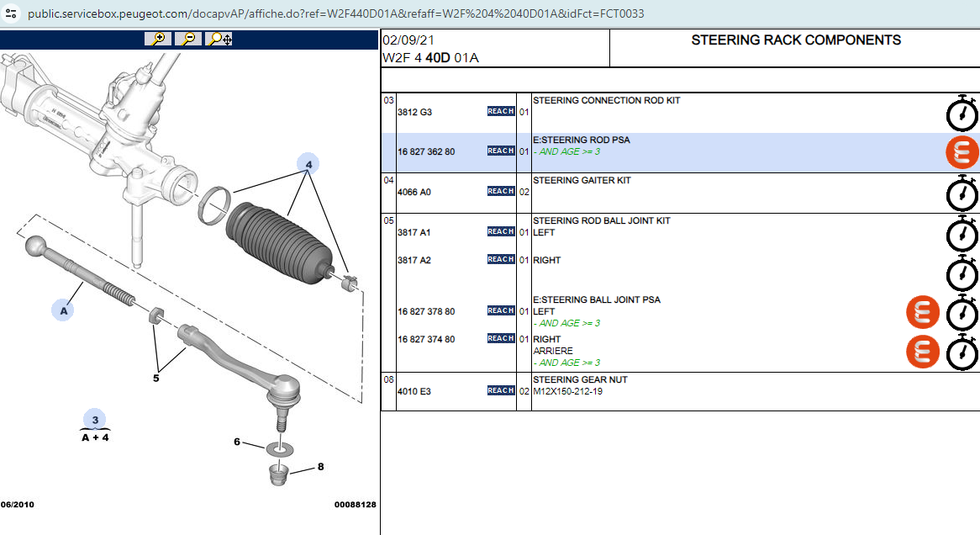
Task: Click "ARRIERE" text in right ball joint row
Action: click(552, 351)
